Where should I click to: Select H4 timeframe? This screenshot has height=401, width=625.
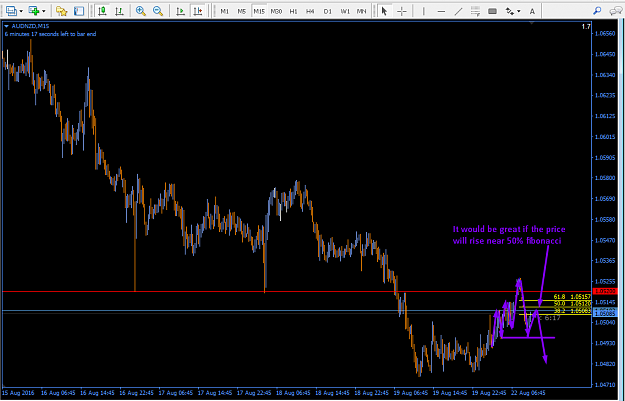pos(310,12)
